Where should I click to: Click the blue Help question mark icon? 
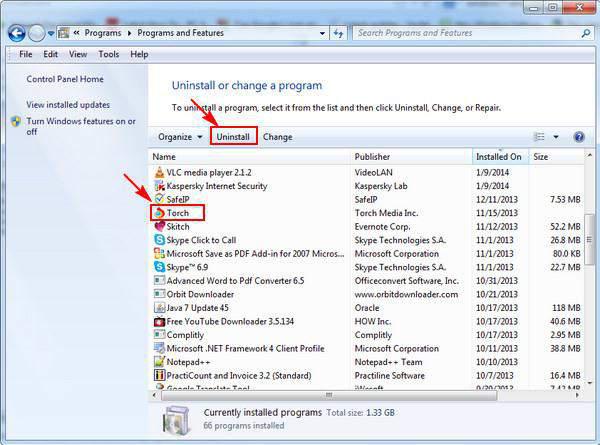tap(579, 137)
